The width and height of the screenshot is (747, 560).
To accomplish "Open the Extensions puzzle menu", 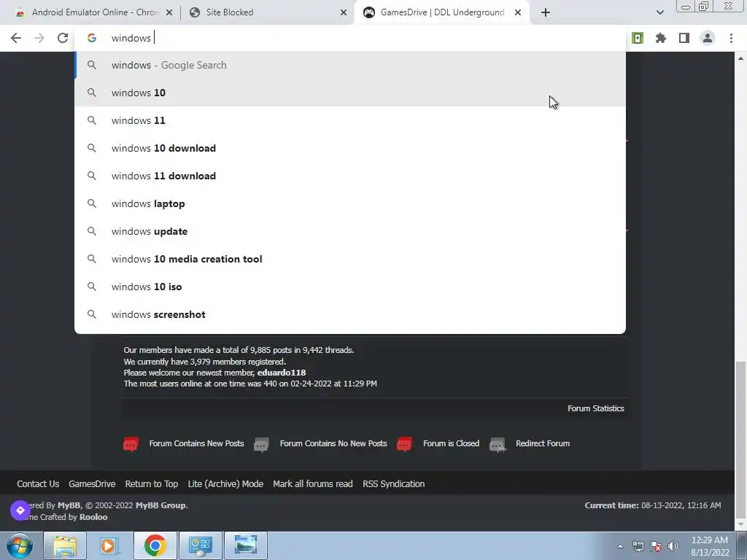I will pos(661,38).
